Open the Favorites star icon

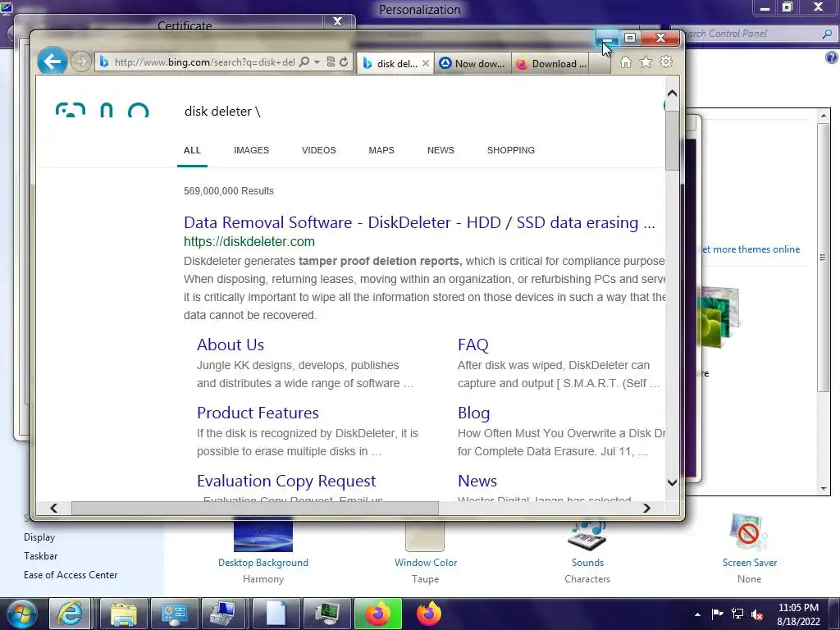pyautogui.click(x=646, y=62)
